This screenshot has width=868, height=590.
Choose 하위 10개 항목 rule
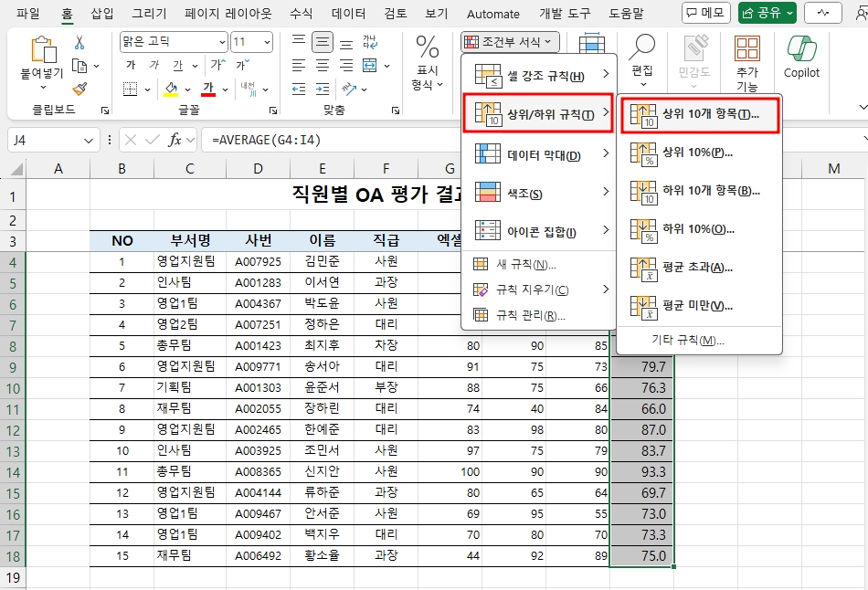[x=700, y=191]
